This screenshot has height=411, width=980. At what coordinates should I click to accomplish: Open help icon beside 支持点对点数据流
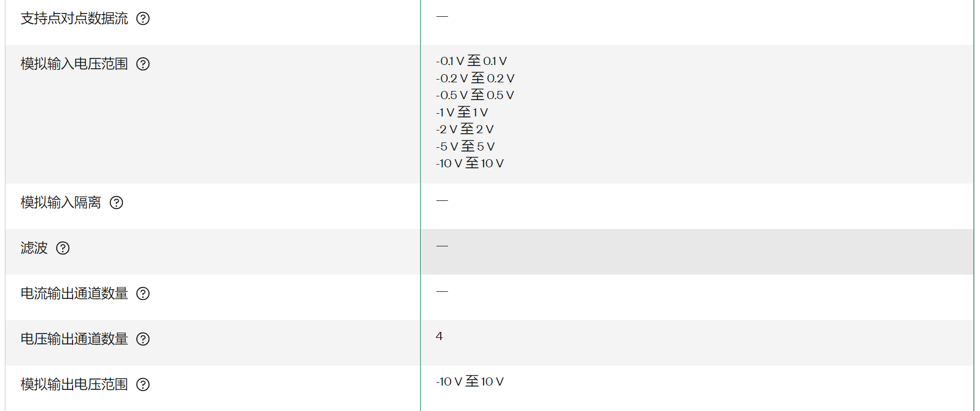143,18
